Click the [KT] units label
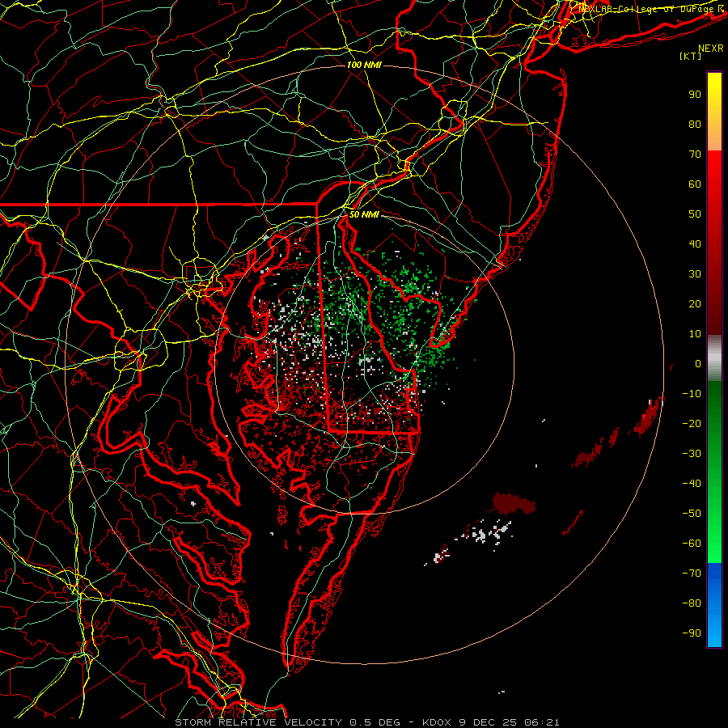Image resolution: width=728 pixels, height=728 pixels. pyautogui.click(x=690, y=56)
